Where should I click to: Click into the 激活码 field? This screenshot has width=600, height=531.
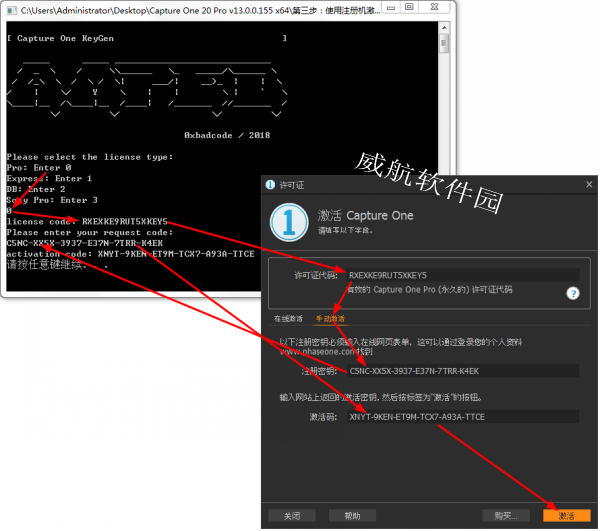460,416
